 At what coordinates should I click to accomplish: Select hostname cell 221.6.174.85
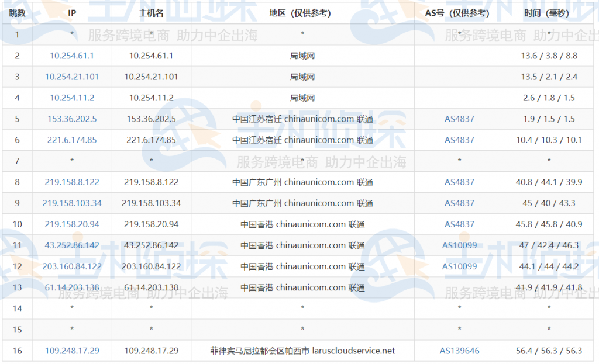tap(152, 140)
